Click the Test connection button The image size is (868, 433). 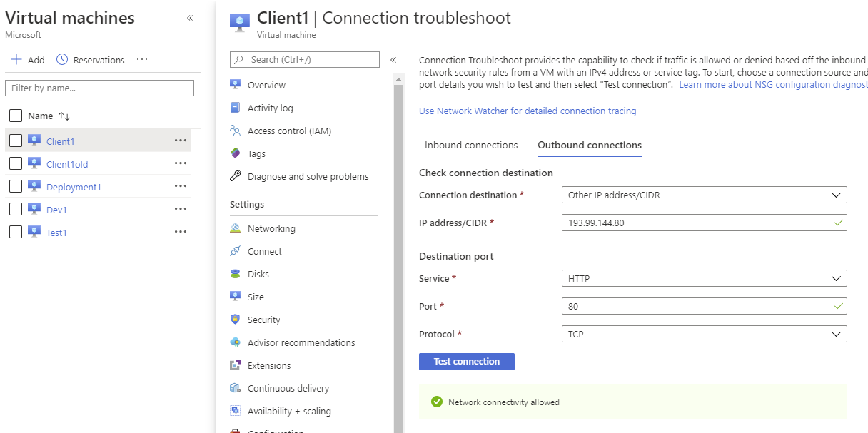(466, 361)
